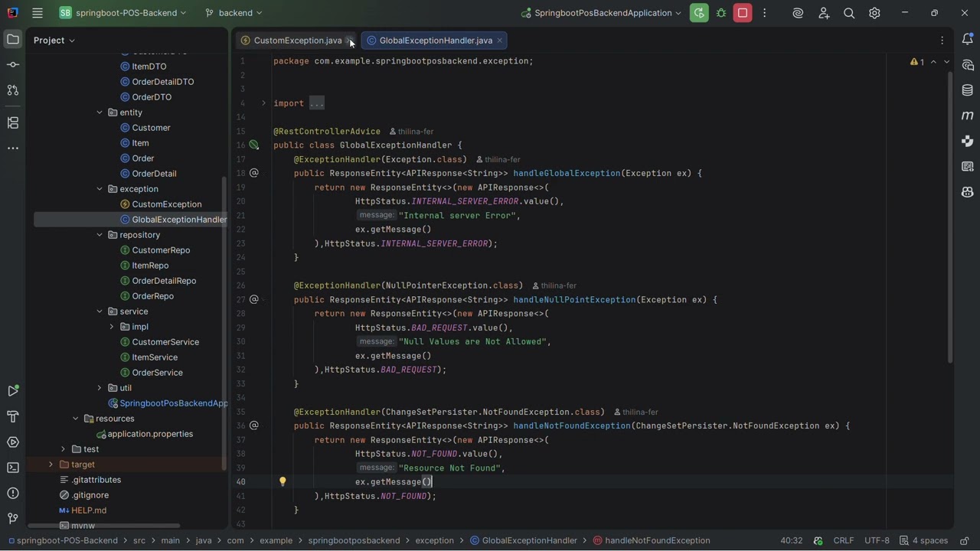Expand the util folder
The width and height of the screenshot is (980, 551).
coord(100,388)
